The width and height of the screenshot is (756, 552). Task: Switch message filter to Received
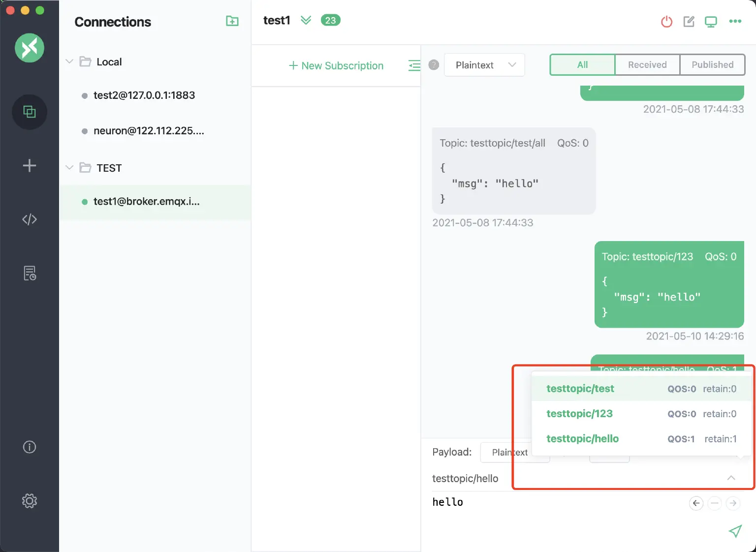pos(647,65)
